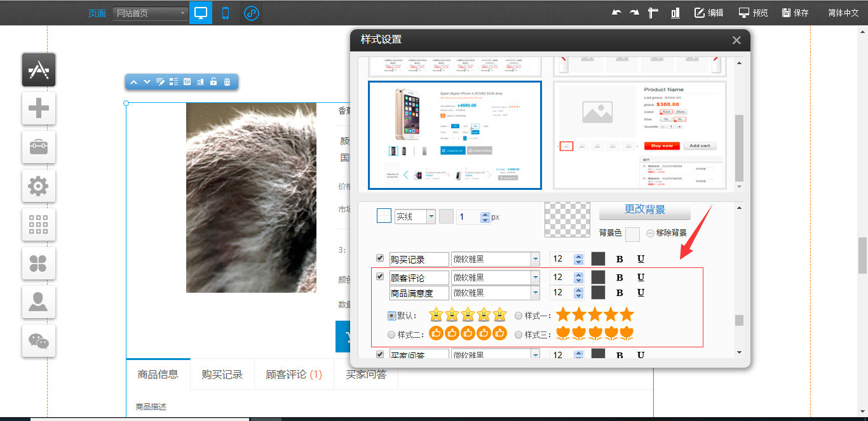The image size is (868, 421).
Task: Click the 保存 save button
Action: (795, 13)
